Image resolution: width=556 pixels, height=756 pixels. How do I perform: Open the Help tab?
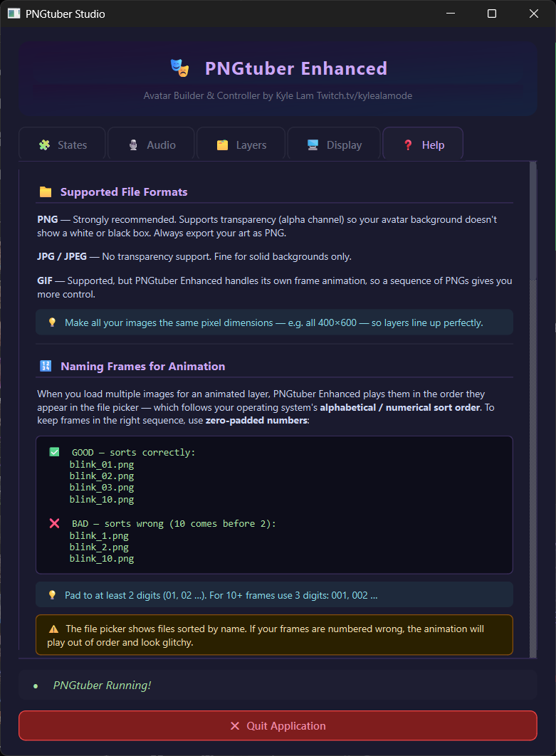click(423, 144)
